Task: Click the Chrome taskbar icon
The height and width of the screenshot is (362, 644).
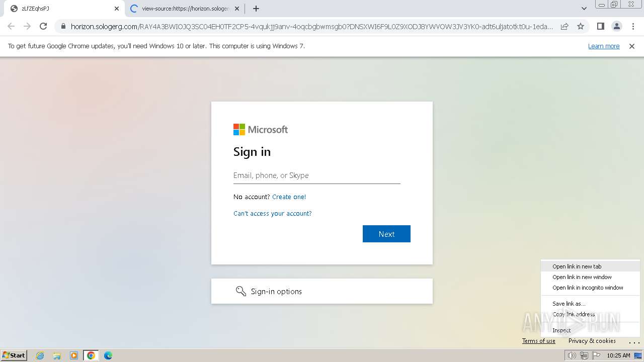Action: (91, 355)
